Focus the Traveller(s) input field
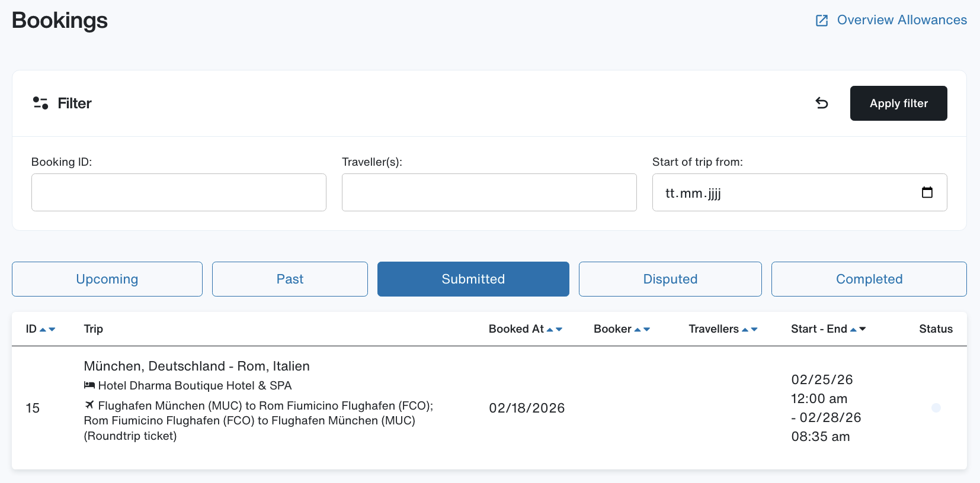980x483 pixels. click(x=489, y=192)
